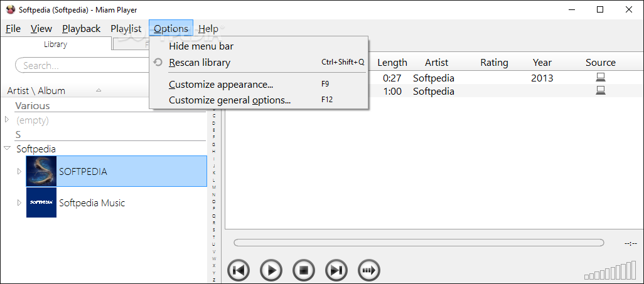Click the Various separator heading
Viewport: 644px width, 284px height.
(x=33, y=105)
